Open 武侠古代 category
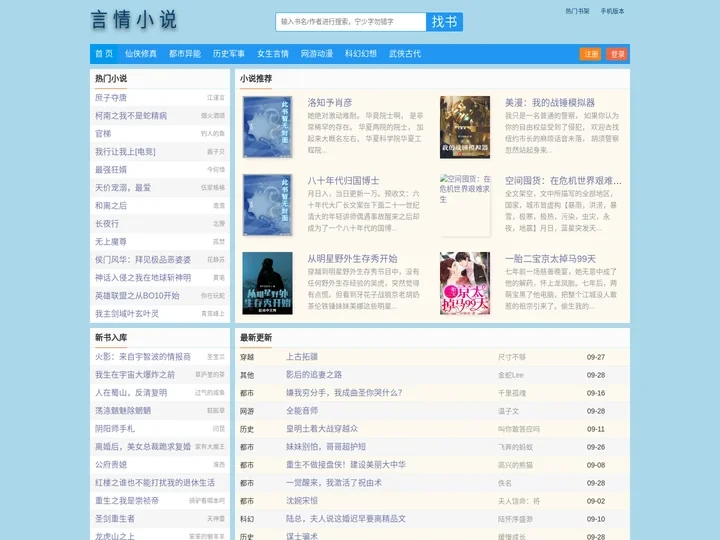Screen dimensions: 720x540 [405, 54]
